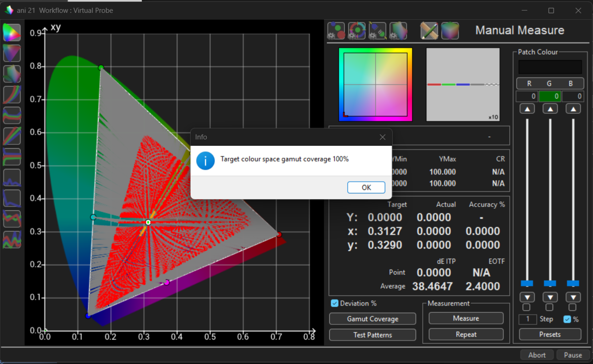Open the 3D colour gamut view icon
The width and height of the screenshot is (593, 364).
click(12, 74)
